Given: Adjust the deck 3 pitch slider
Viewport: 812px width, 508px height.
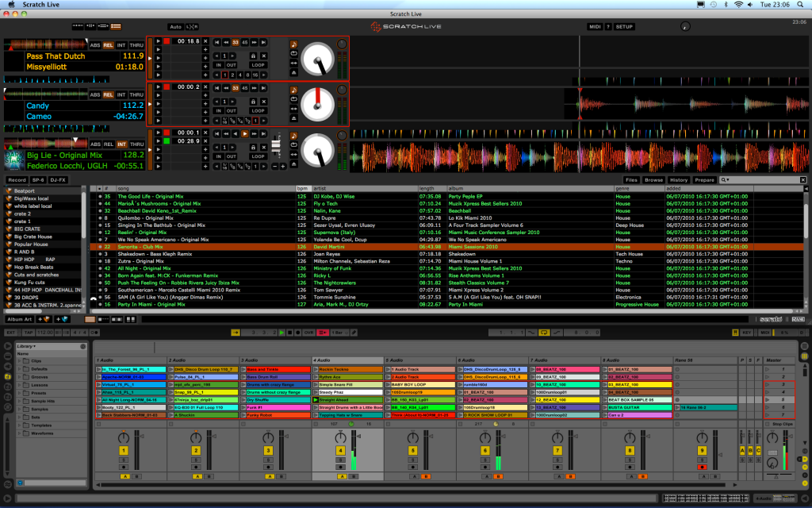Looking at the screenshot, I should (x=276, y=145).
